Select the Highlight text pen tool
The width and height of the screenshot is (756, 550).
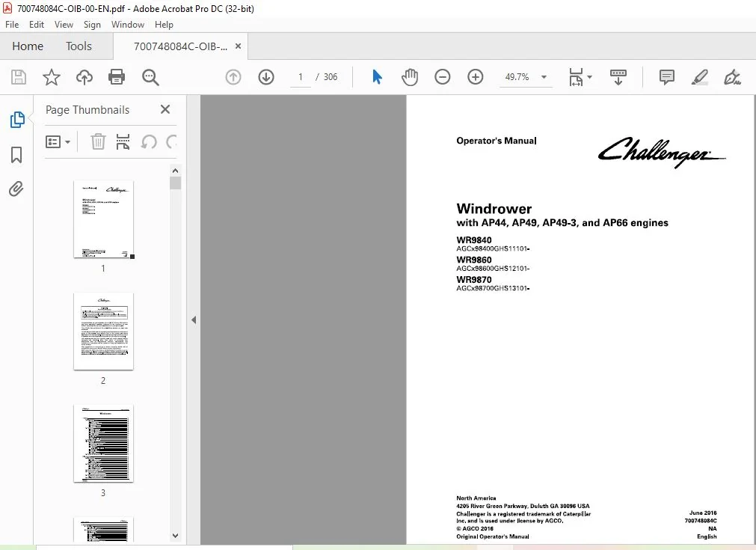700,77
